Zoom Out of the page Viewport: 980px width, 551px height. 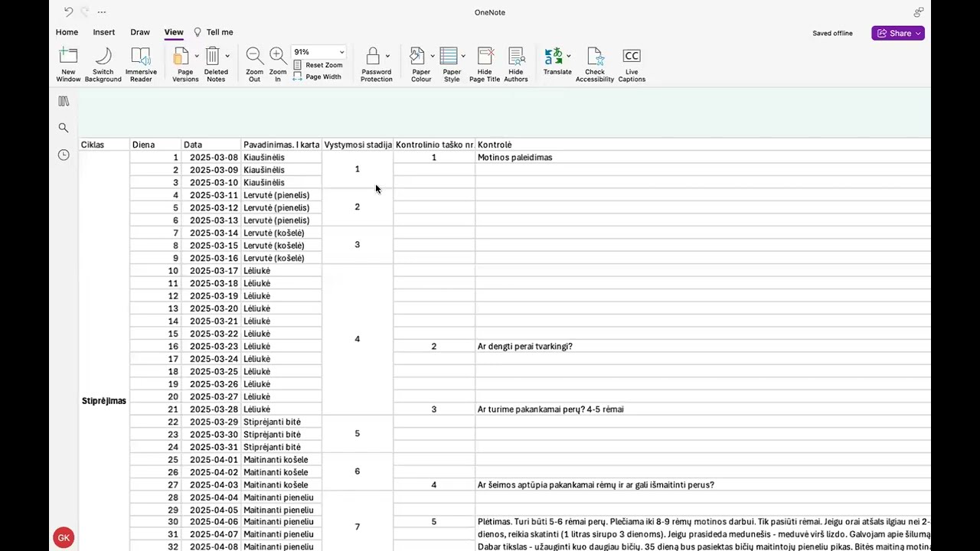tap(254, 64)
